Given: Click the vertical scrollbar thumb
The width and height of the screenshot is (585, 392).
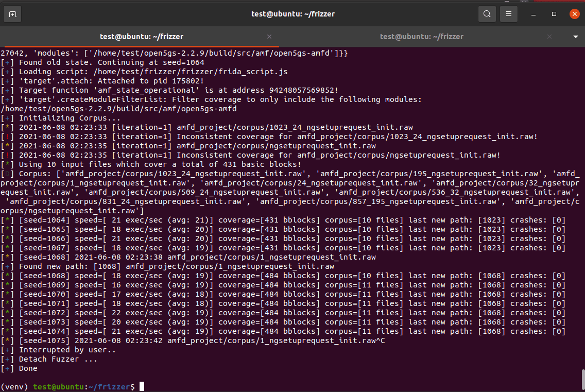Looking at the screenshot, I should click(x=583, y=380).
